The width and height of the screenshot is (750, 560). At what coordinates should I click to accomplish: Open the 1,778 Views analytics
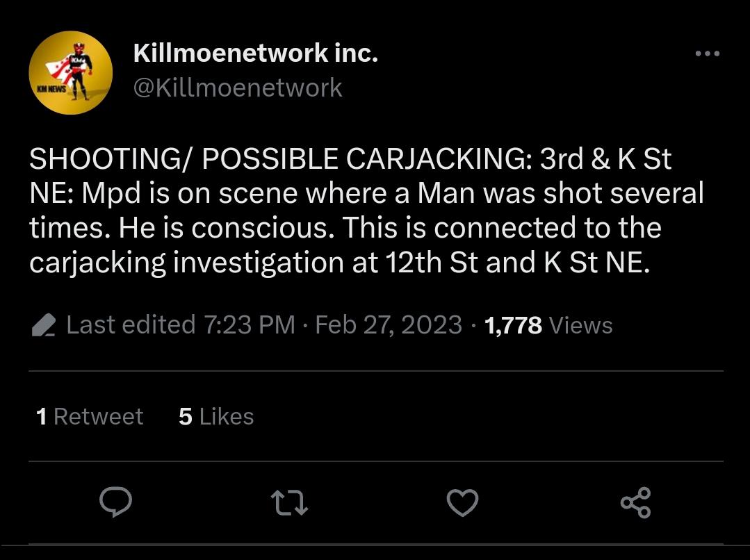coord(548,324)
